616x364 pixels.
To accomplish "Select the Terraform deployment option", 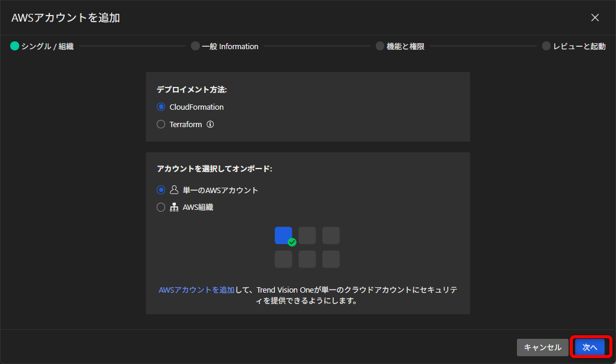I will tap(161, 124).
